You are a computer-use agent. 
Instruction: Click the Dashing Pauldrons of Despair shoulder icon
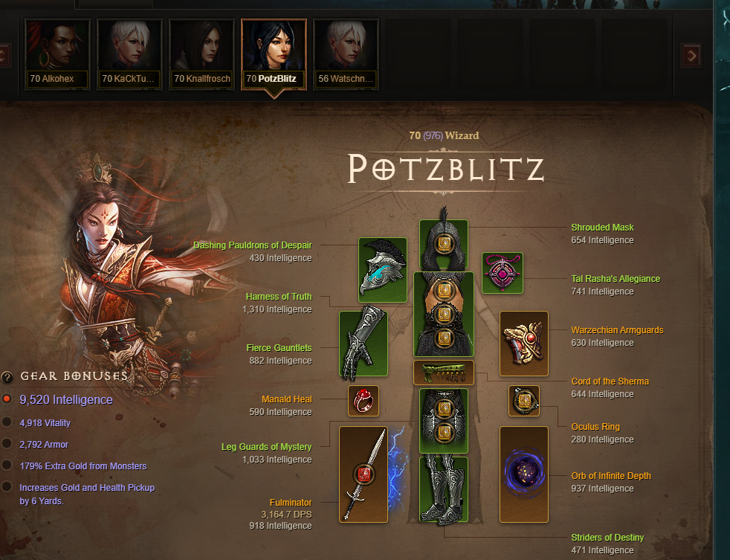(383, 270)
